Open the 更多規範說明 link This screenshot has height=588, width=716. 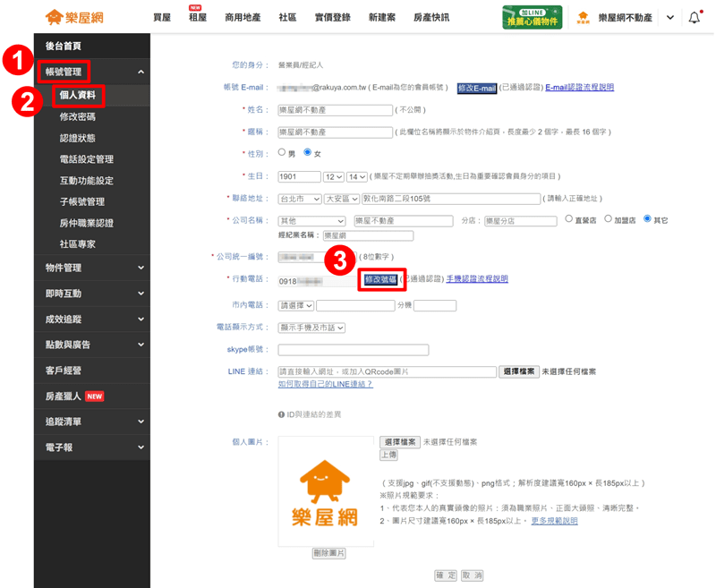[x=554, y=521]
